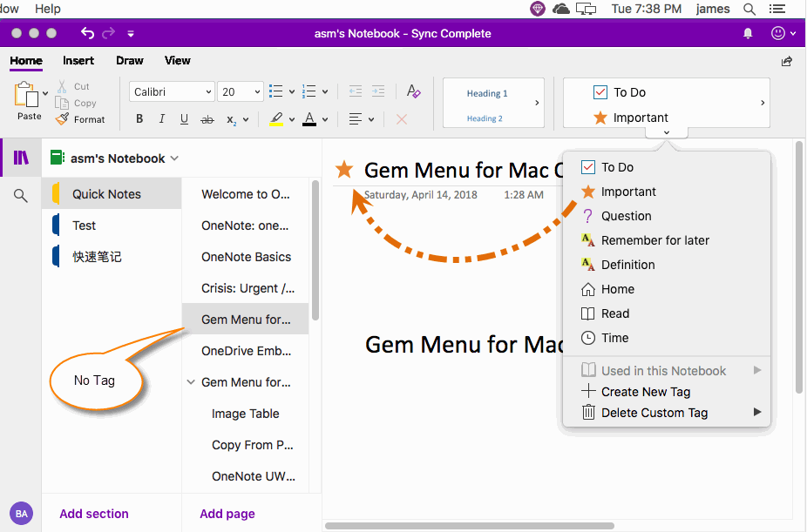Apply the black font color
The width and height of the screenshot is (807, 532).
(309, 120)
